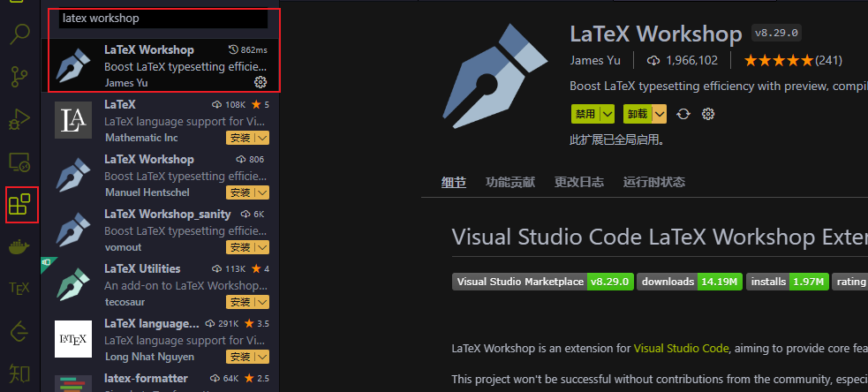This screenshot has width=868, height=392.
Task: Open the settings gear in extension details header
Action: coord(707,114)
